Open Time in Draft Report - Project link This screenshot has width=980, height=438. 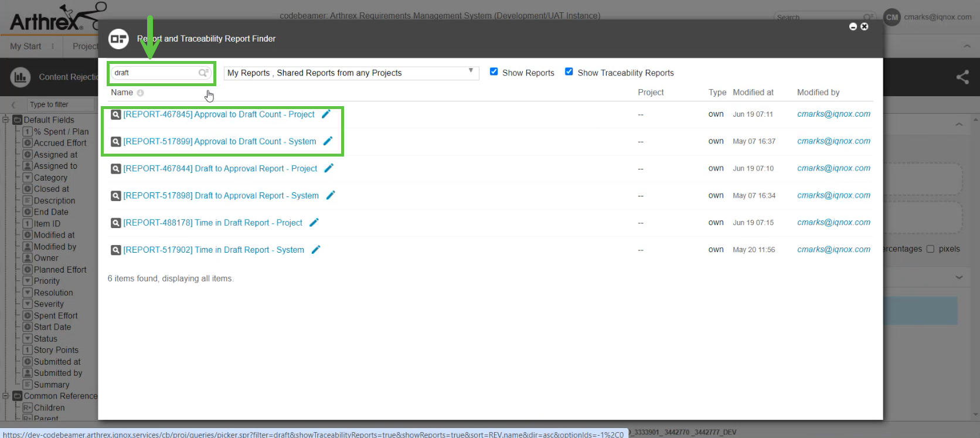212,223
